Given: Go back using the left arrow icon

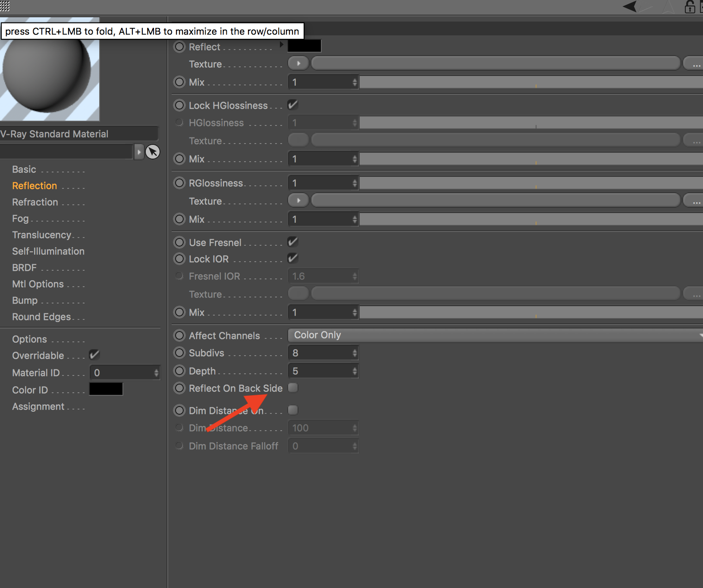Looking at the screenshot, I should pyautogui.click(x=630, y=6).
